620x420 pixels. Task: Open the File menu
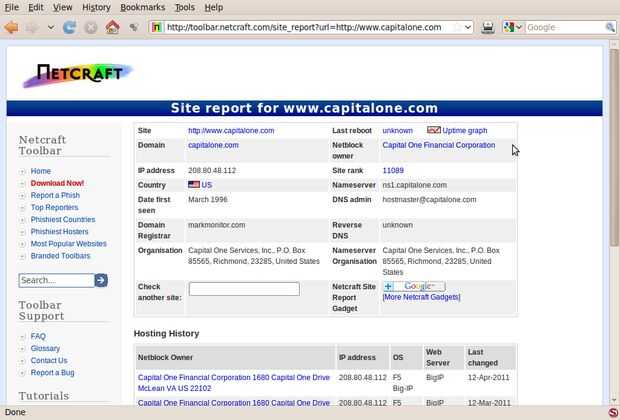(x=11, y=7)
